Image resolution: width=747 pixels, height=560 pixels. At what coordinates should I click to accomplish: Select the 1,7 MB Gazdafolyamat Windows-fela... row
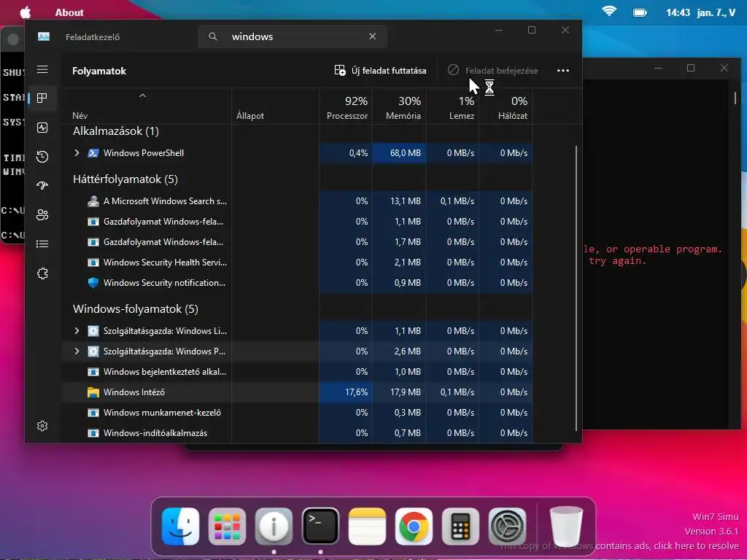click(297, 242)
